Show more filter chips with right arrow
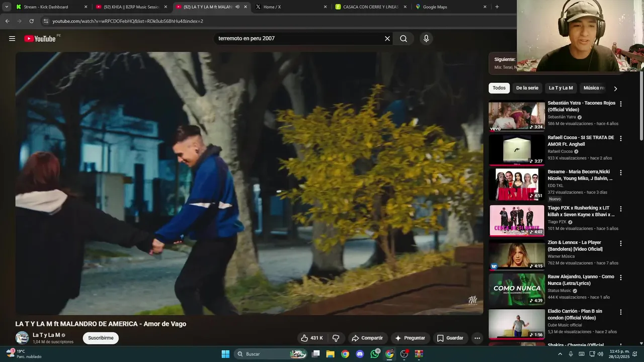Viewport: 644px width, 362px height. [x=615, y=88]
